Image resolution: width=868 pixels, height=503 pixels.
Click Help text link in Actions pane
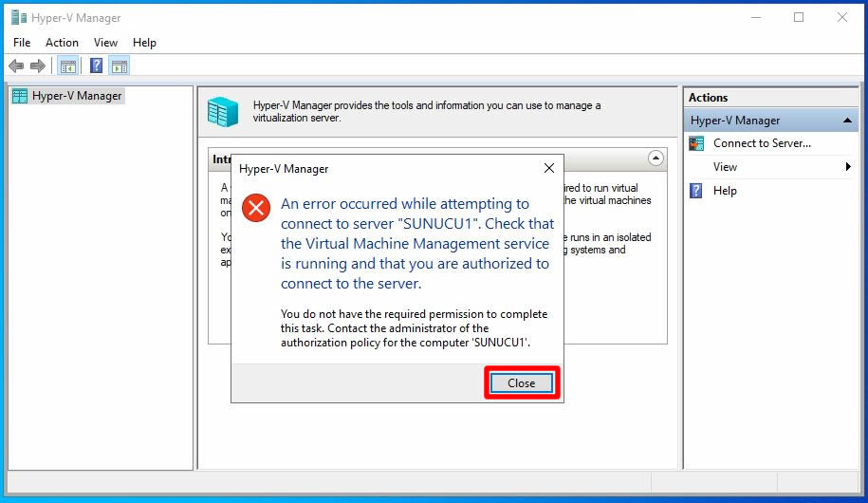[725, 191]
